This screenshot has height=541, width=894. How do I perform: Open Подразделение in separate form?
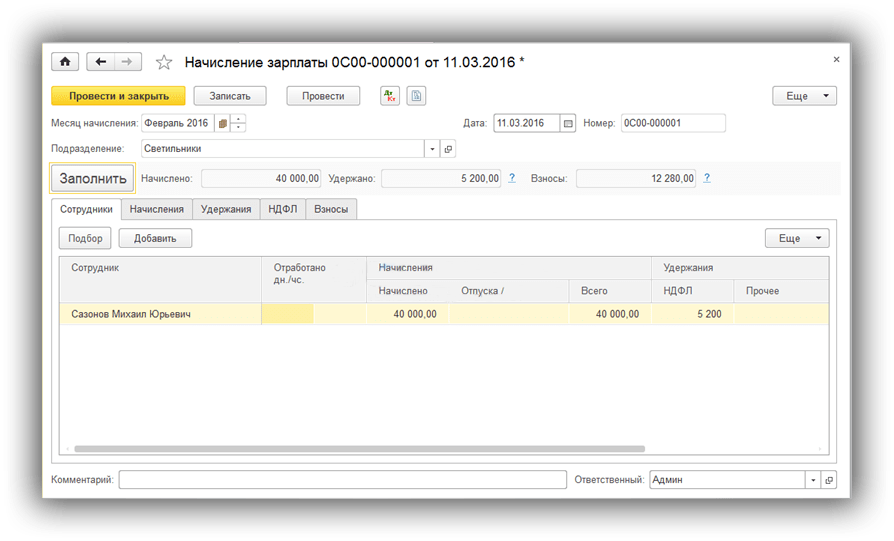click(448, 149)
